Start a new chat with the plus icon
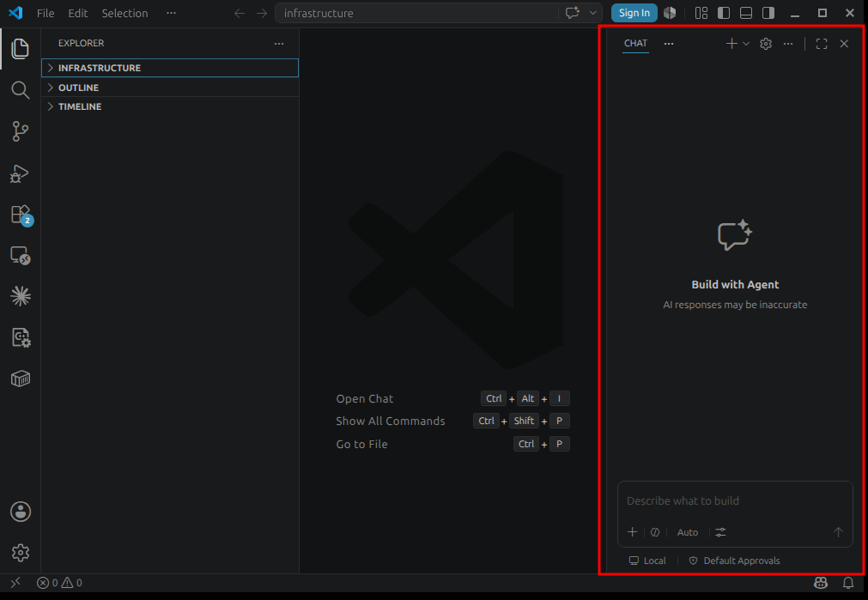868x600 pixels. [x=731, y=43]
